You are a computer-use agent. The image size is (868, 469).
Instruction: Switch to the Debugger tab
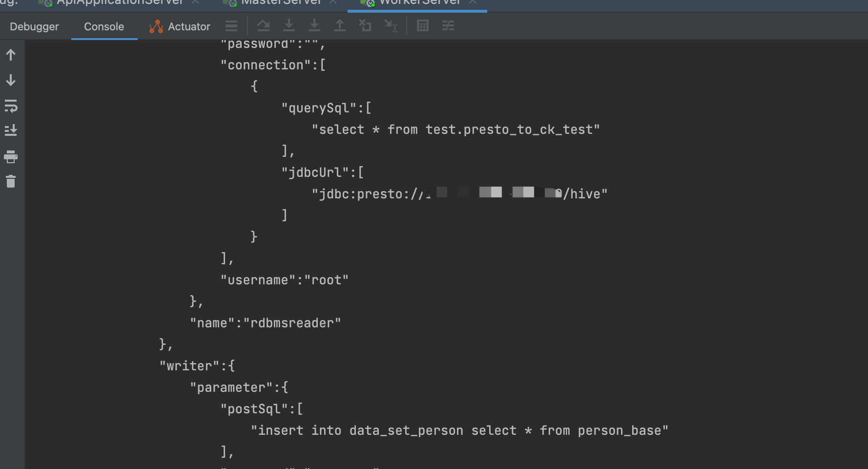[x=34, y=26]
